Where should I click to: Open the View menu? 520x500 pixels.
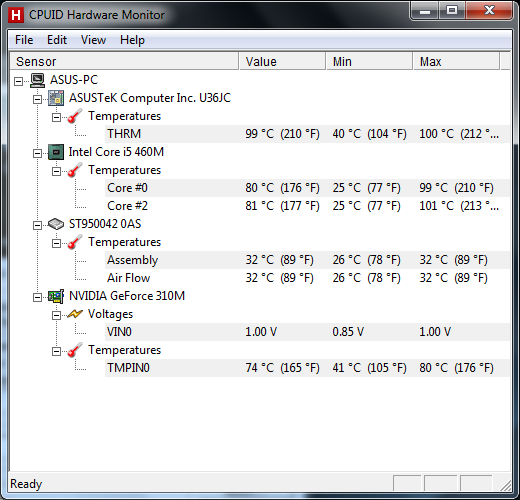tap(93, 40)
